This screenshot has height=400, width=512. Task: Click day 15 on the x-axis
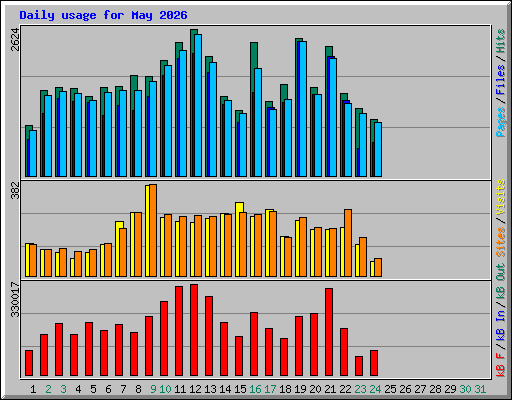pyautogui.click(x=240, y=389)
